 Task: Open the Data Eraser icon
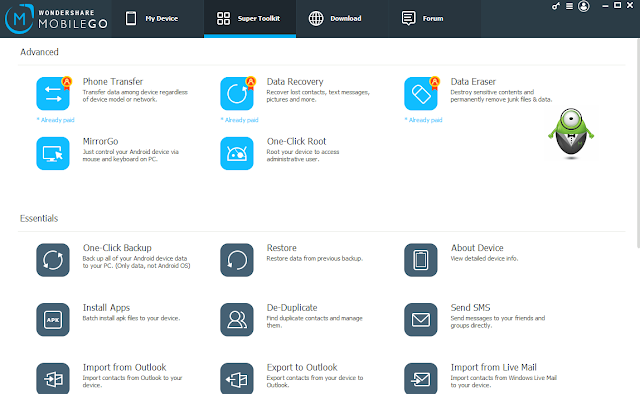421,93
